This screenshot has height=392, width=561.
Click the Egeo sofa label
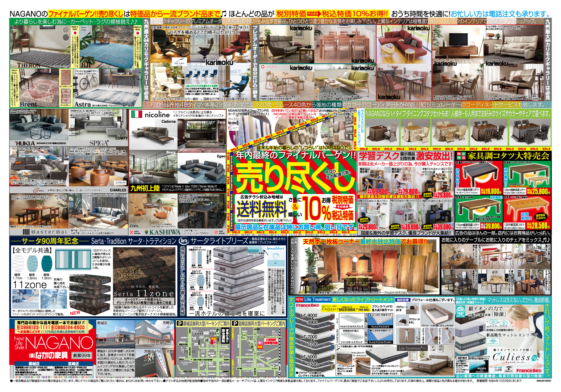[221, 156]
